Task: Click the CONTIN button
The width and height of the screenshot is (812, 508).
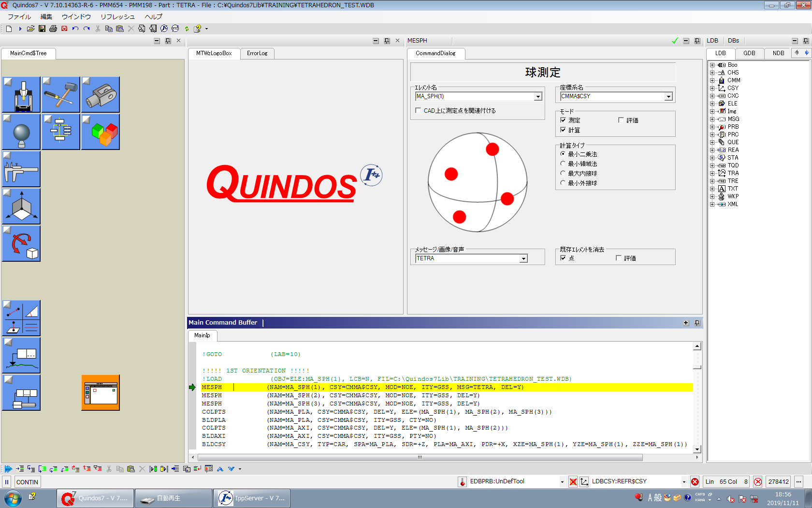Action: click(x=27, y=482)
